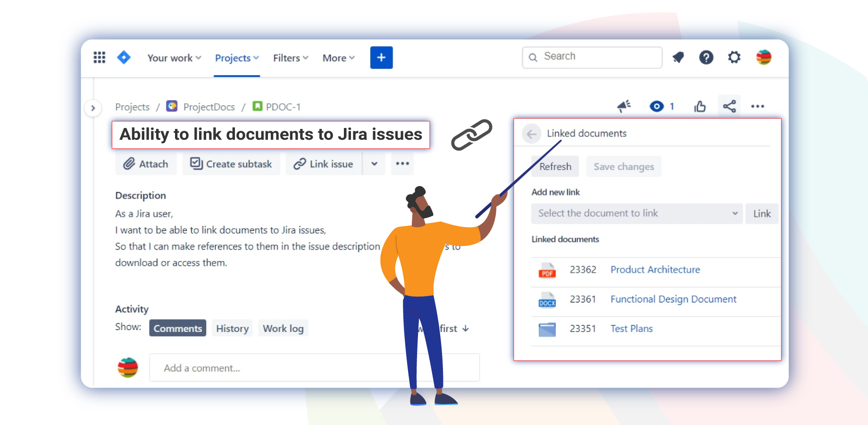Viewport: 868px width, 425px height.
Task: Click the share icon
Action: click(x=729, y=106)
